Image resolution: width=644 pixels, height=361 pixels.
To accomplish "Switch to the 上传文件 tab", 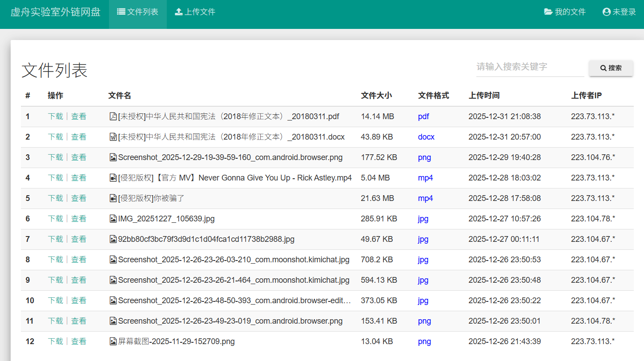I will 195,12.
